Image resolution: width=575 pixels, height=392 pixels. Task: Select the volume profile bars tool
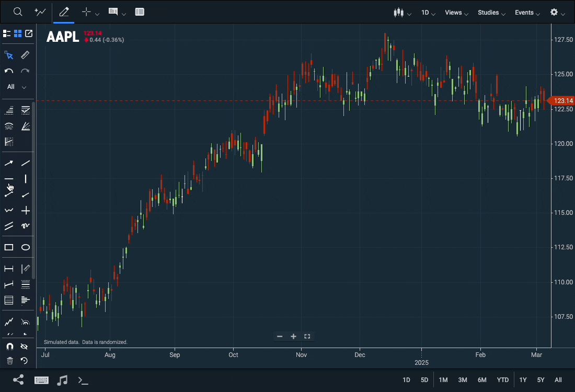click(x=25, y=300)
